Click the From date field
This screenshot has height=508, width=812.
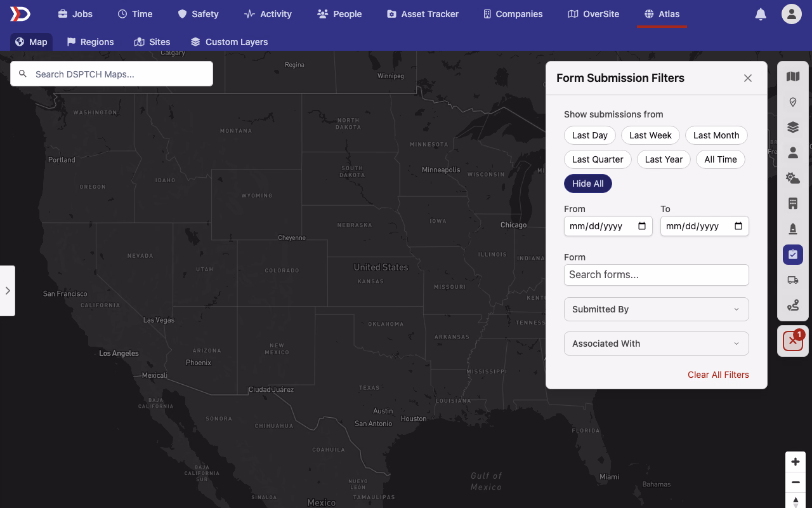pyautogui.click(x=608, y=226)
